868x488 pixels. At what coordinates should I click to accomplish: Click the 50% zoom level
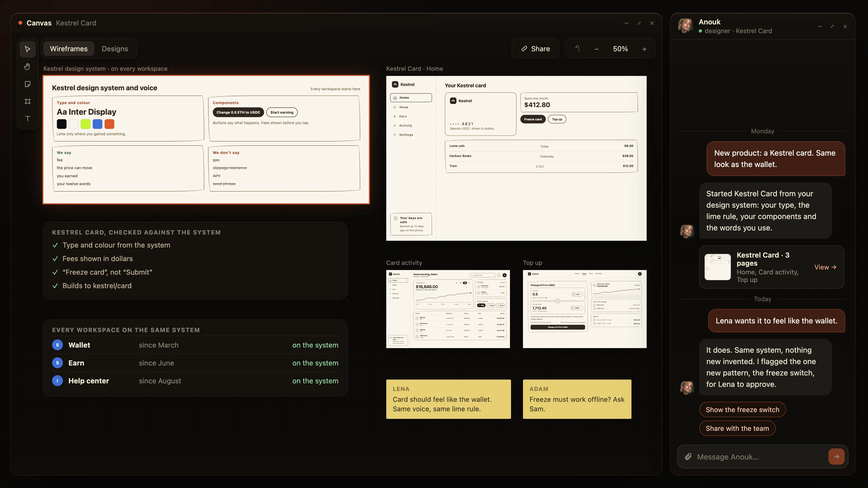tap(620, 49)
